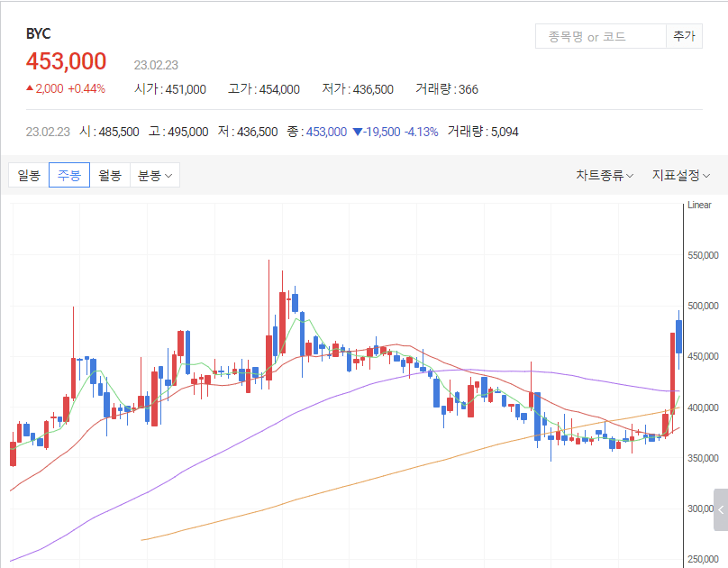Viewport: 728px width, 568px height.
Task: Click the red up-triangle price change icon
Action: (30, 88)
